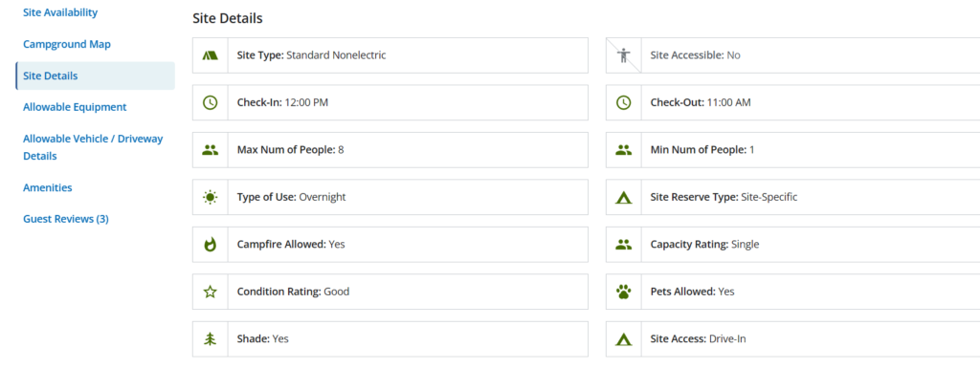
Task: Click the tent icon next to Site Access
Action: click(x=624, y=339)
